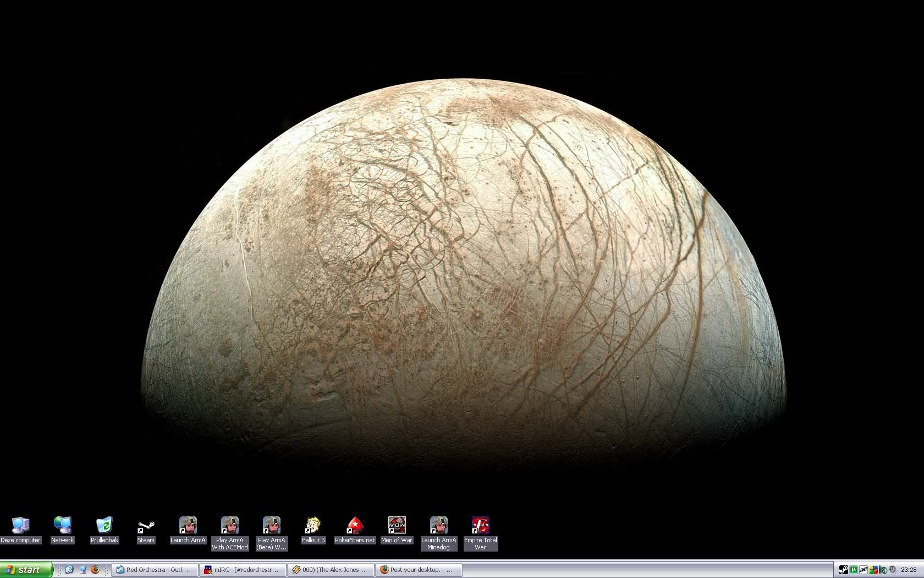Switch to Post your desktop Firefox window
924x578 pixels.
pos(418,570)
